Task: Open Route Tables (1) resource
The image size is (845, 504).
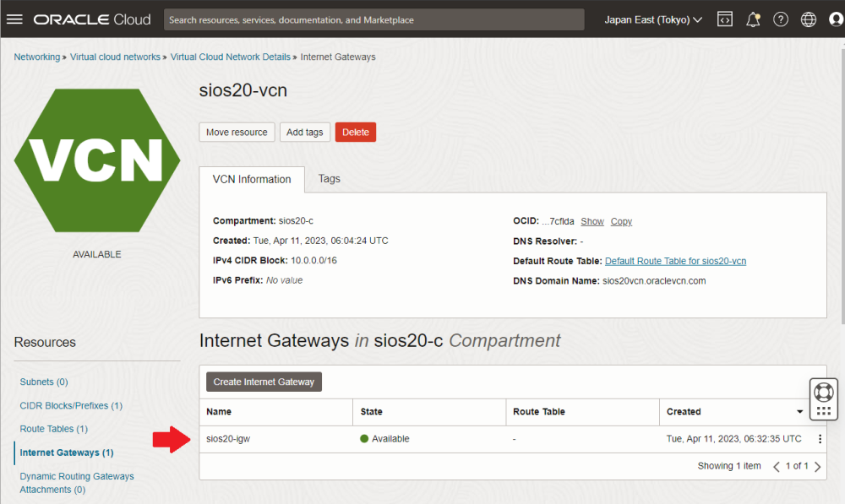Action: 54,429
